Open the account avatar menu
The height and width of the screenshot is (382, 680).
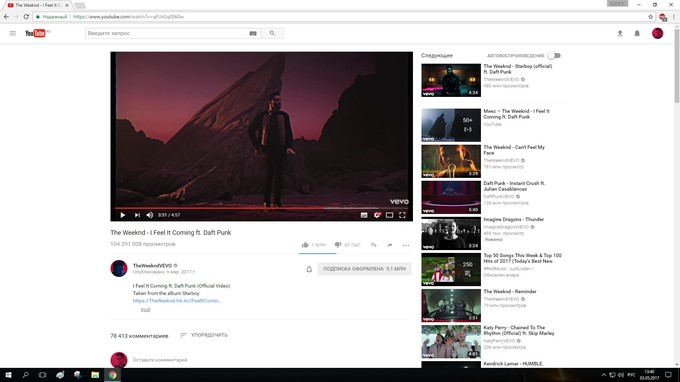coord(657,33)
